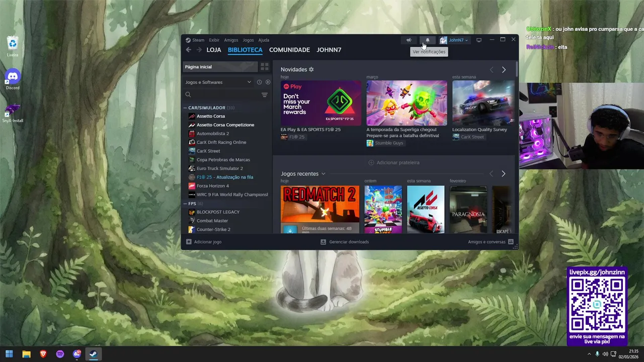
Task: Open the Exibir menu
Action: point(214,40)
